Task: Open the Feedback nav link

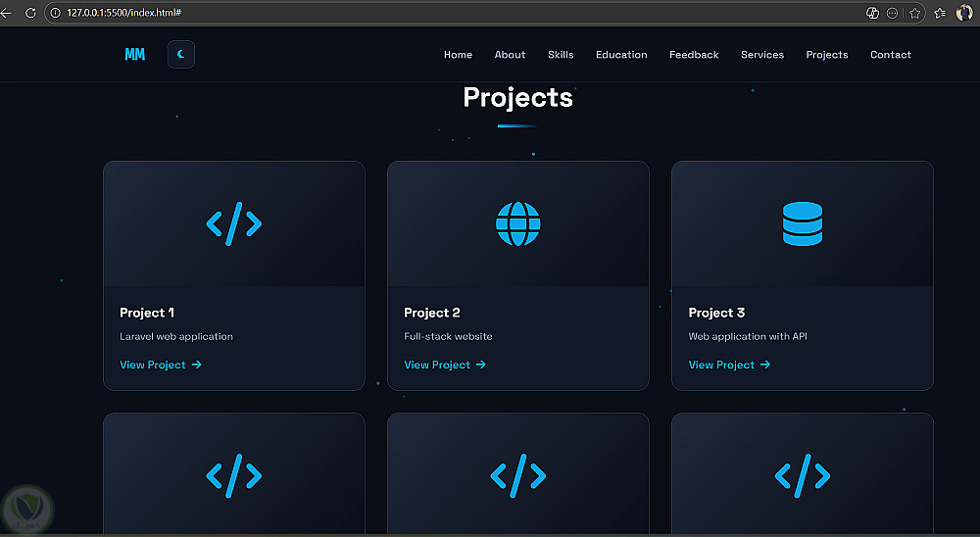Action: pyautogui.click(x=694, y=55)
